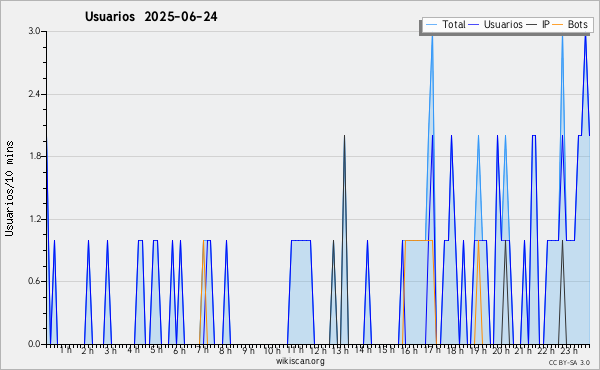Click the '1 h' x-axis label
Viewport: 600px width, 370px height.
pyautogui.click(x=65, y=350)
